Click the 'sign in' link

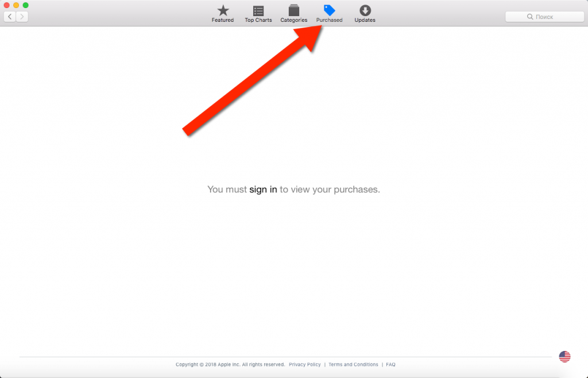tap(263, 190)
